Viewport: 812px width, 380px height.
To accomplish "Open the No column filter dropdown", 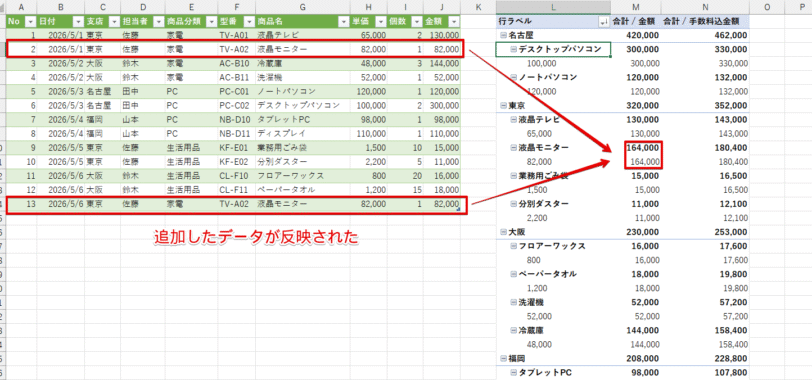I will tap(30, 22).
